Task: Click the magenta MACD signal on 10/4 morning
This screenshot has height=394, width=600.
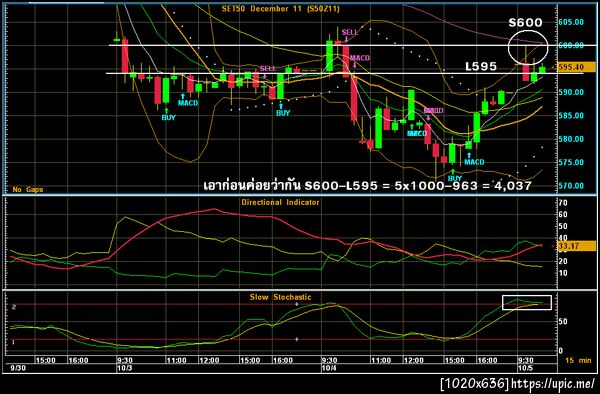Action: click(360, 58)
